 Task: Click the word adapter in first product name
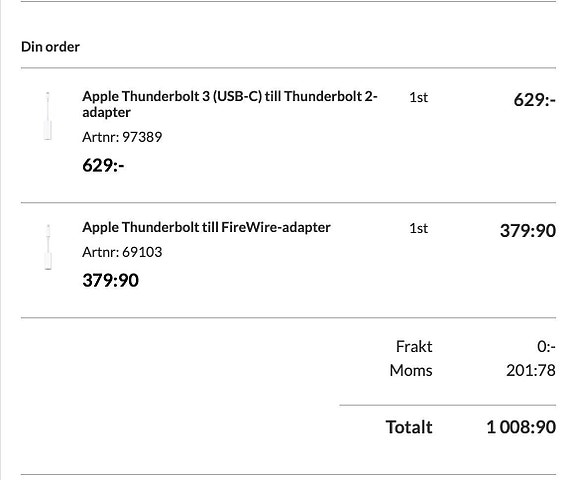point(106,113)
